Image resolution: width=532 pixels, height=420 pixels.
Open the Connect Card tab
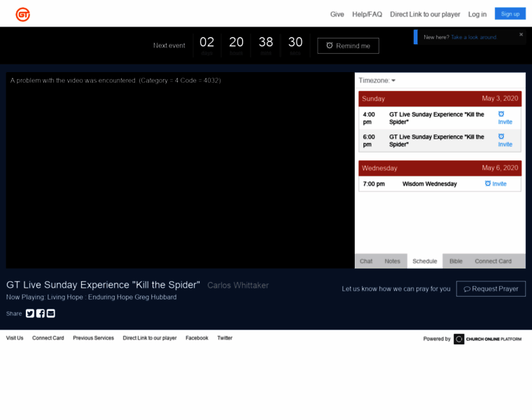click(x=493, y=261)
